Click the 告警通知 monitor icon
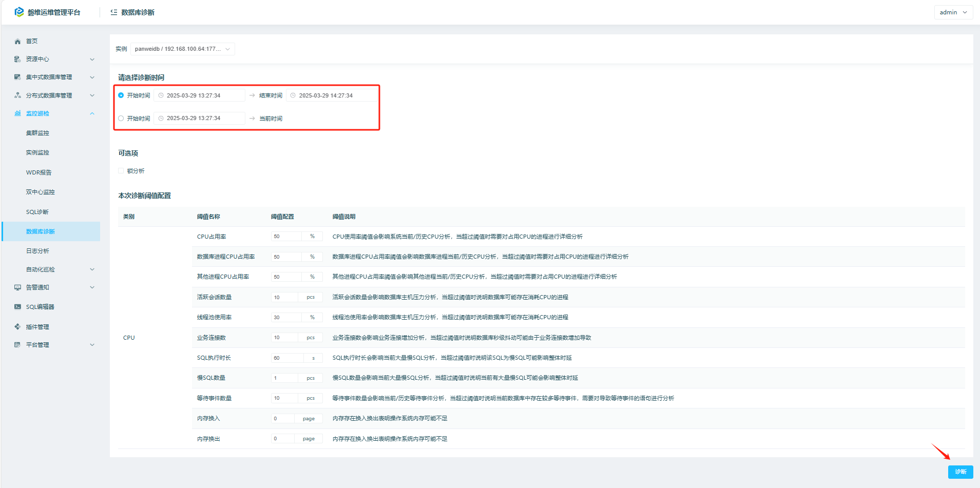The image size is (980, 488). tap(17, 287)
